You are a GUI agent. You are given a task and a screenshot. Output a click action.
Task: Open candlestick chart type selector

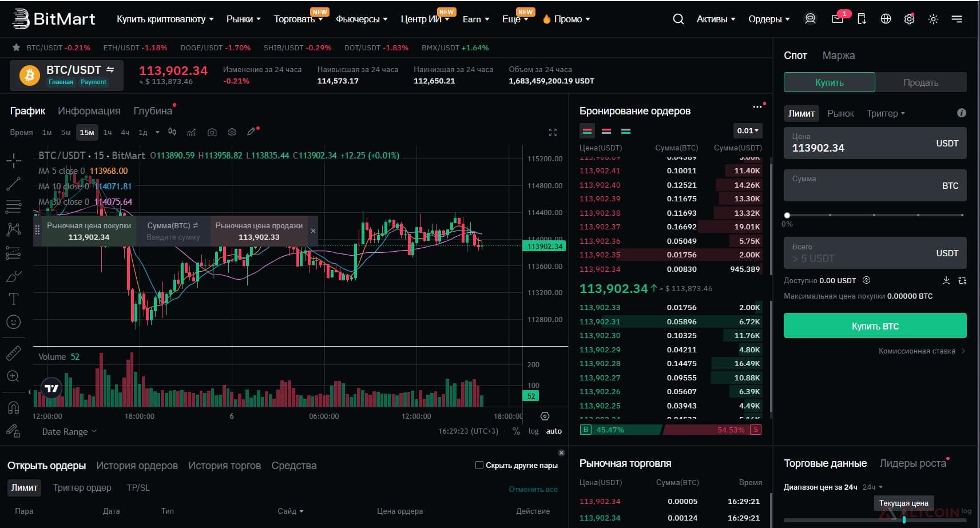(172, 132)
